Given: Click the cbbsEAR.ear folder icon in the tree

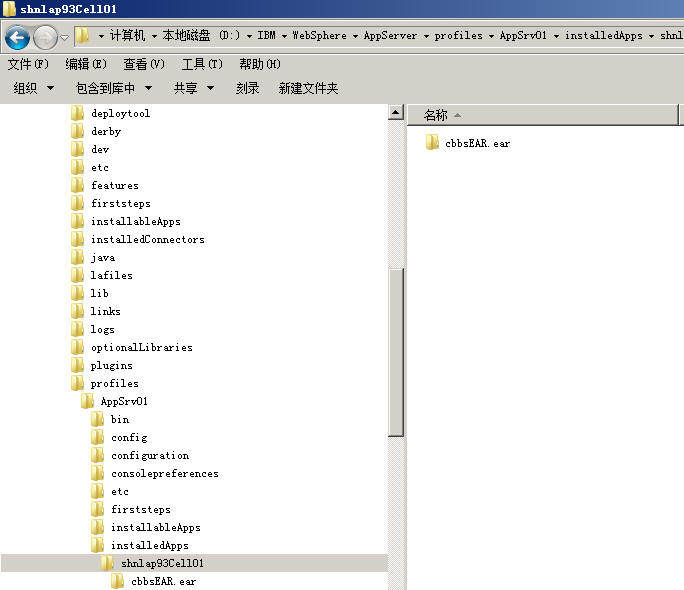Looking at the screenshot, I should coord(117,581).
